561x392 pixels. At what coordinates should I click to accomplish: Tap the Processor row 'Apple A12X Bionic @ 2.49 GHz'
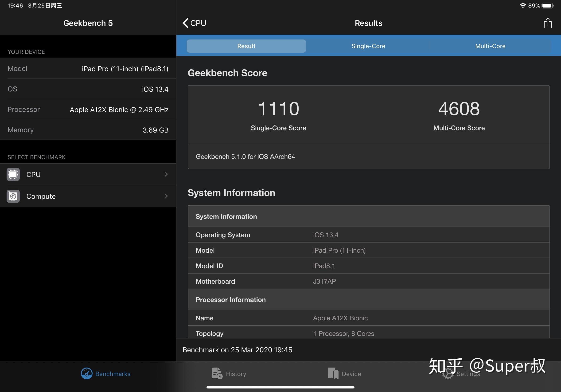tap(88, 109)
